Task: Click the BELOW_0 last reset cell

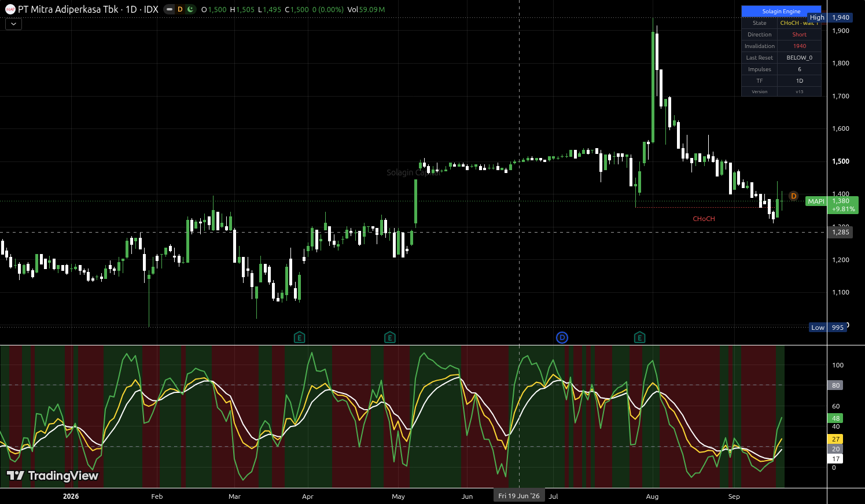Action: click(799, 58)
